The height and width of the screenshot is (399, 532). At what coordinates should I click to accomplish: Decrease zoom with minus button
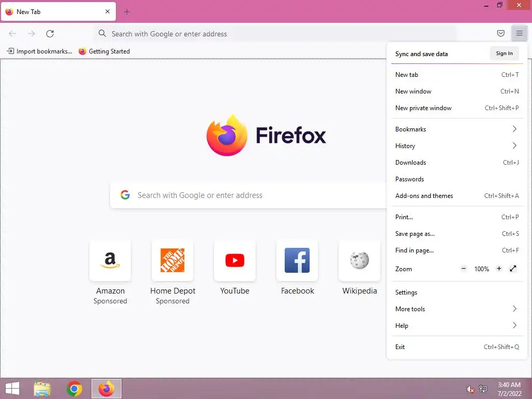tap(463, 269)
